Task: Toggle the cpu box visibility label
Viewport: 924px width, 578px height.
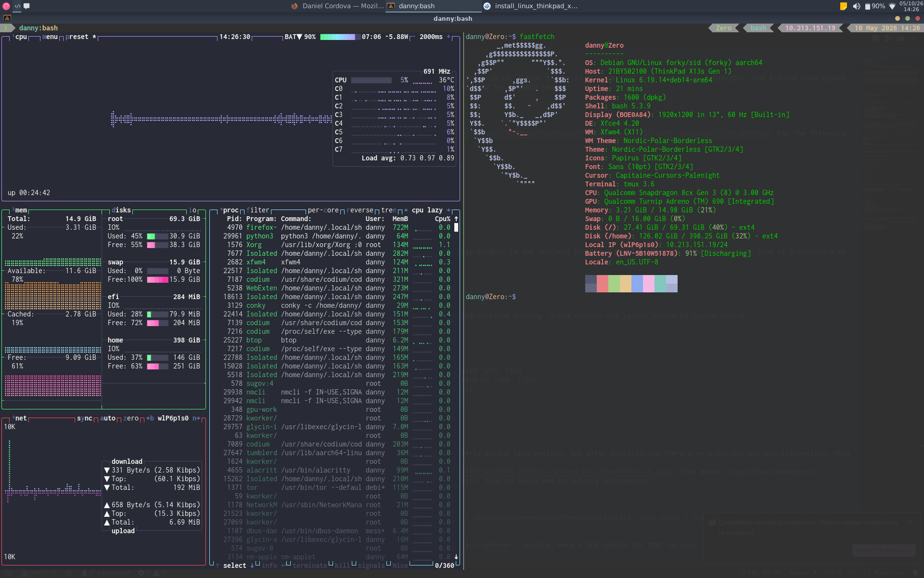Action: click(20, 37)
